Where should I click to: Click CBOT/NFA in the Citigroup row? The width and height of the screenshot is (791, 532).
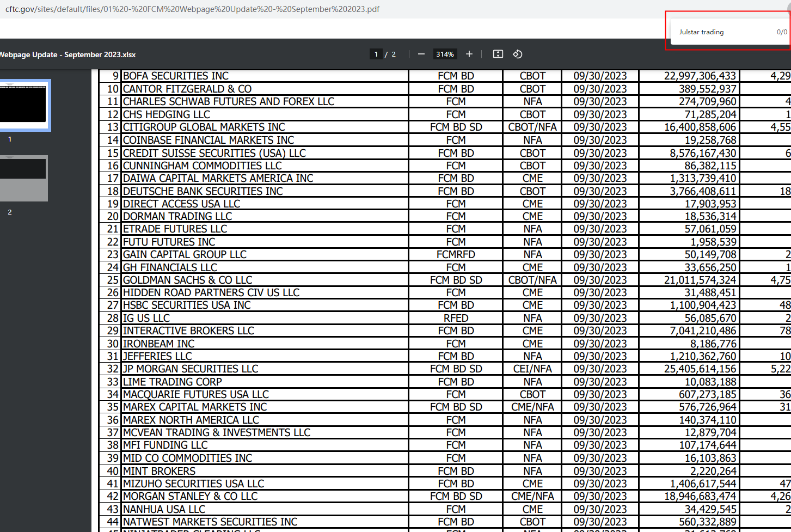[532, 127]
